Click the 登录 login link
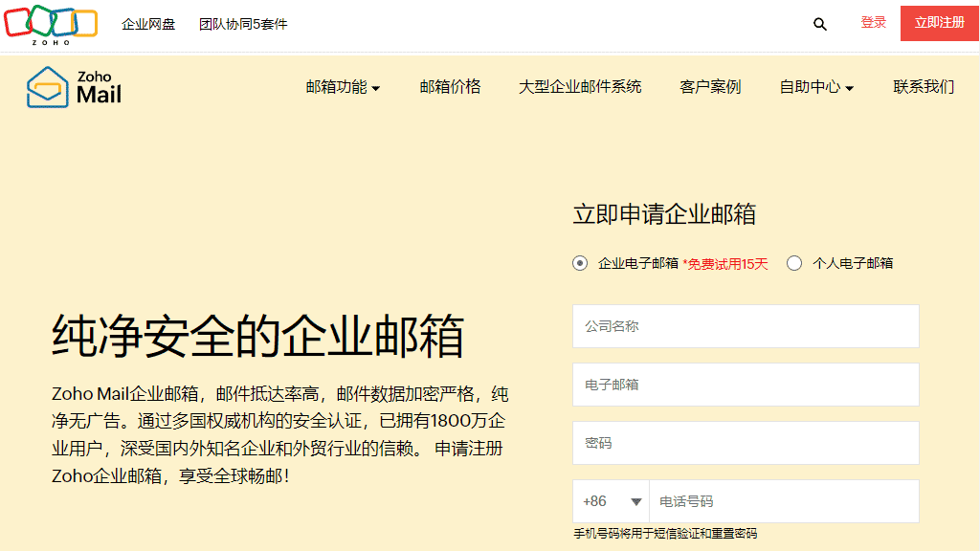 coord(873,23)
